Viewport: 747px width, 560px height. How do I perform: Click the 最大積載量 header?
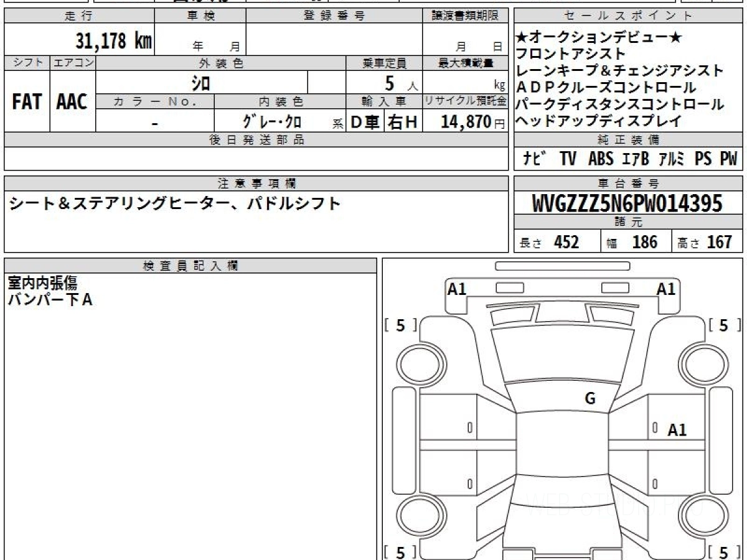click(x=465, y=63)
